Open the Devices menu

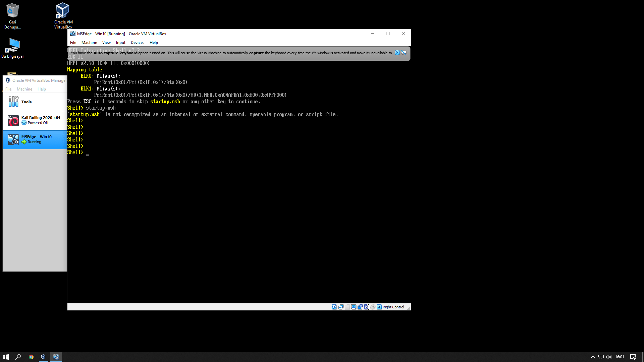point(137,43)
